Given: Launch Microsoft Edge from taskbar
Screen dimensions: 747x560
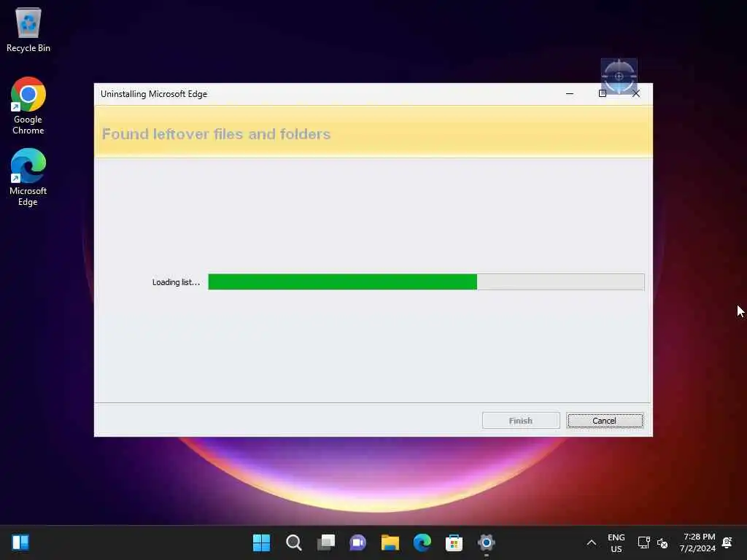Looking at the screenshot, I should [422, 542].
